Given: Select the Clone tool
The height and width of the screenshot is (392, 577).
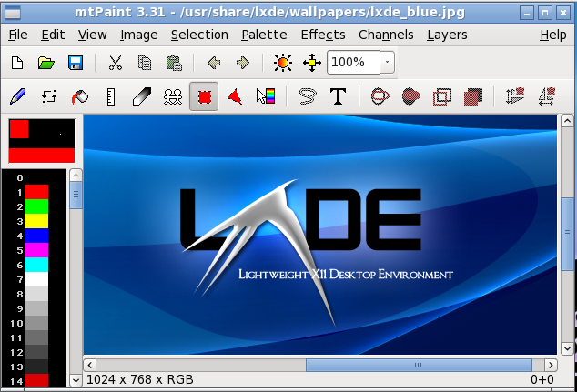Looking at the screenshot, I should point(173,96).
